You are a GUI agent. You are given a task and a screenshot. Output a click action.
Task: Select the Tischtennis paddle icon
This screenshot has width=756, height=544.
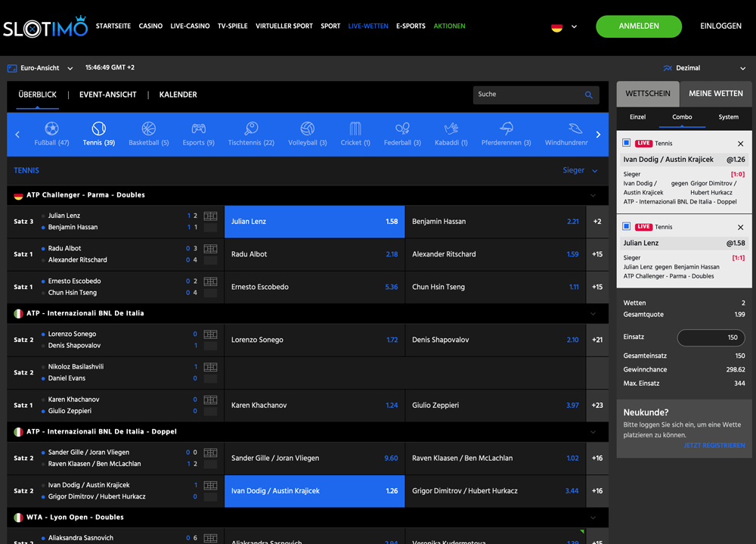pos(251,129)
